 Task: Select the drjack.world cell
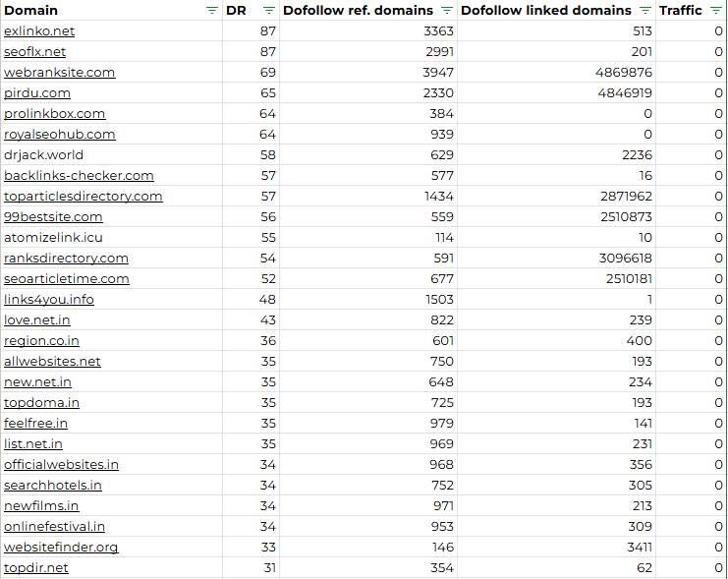111,154
